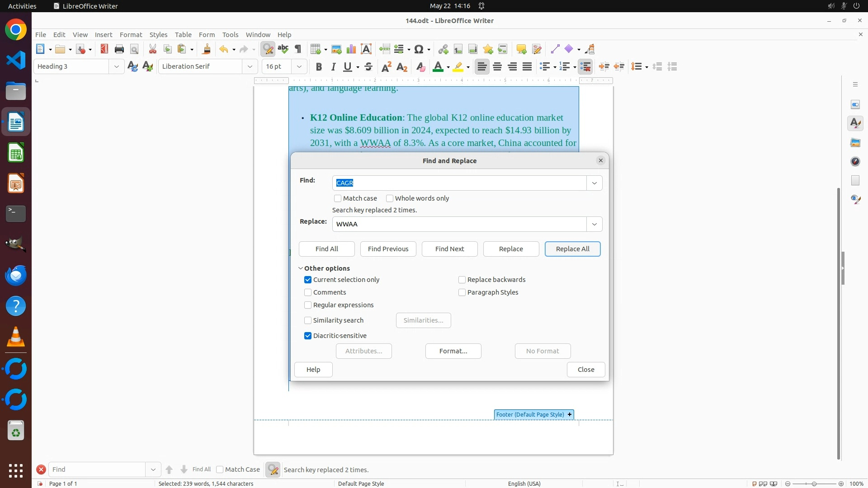The width and height of the screenshot is (868, 488).
Task: Open the Find field history dropdown
Action: [594, 183]
